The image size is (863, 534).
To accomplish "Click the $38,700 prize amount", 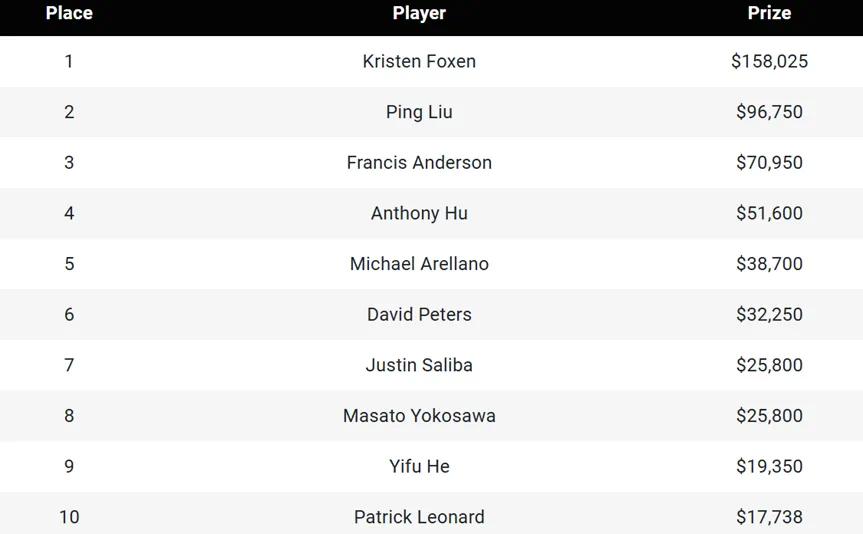I will (769, 264).
